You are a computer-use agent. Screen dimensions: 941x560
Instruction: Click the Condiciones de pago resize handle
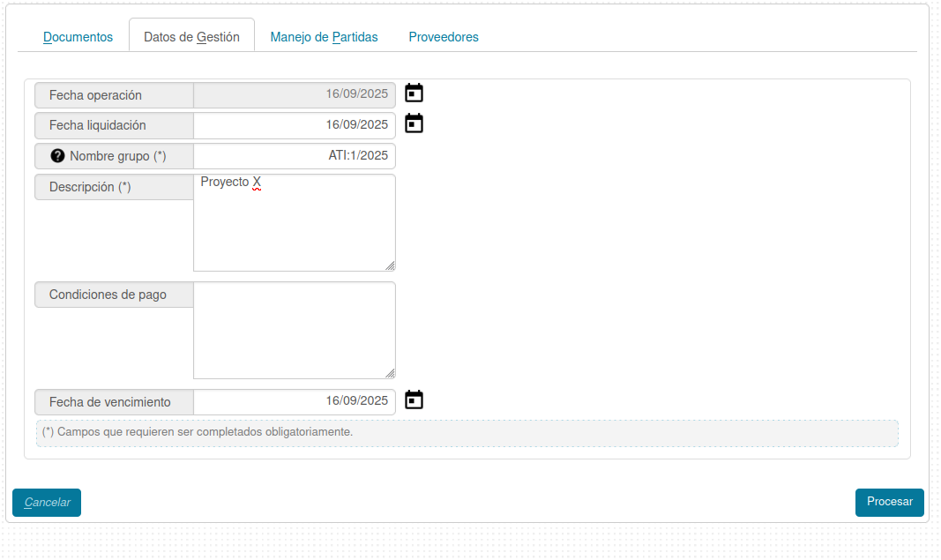390,373
